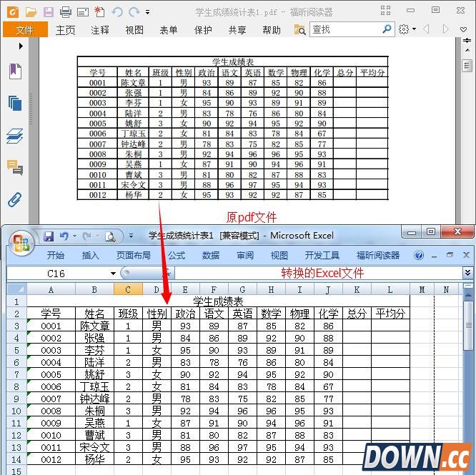Viewport: 476px width, 475px height.
Task: Click the Excel Office button orb
Action: click(21, 243)
